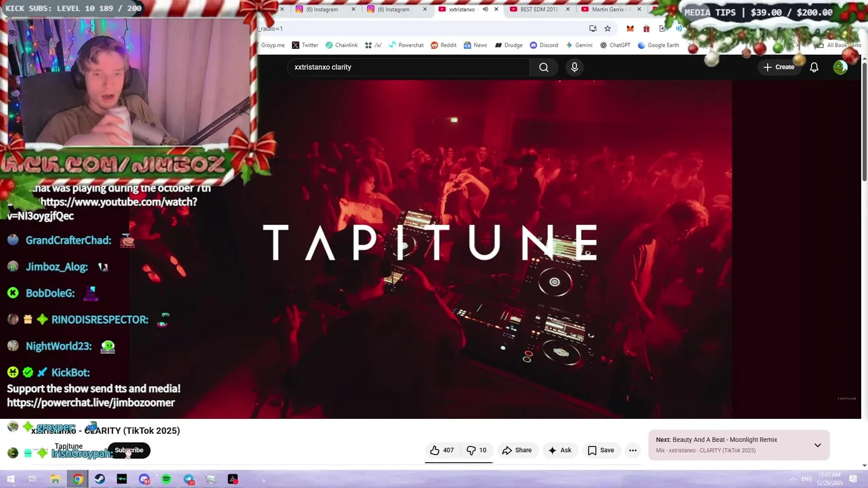
Task: Expand the Next up mix panel chevron
Action: (817, 445)
